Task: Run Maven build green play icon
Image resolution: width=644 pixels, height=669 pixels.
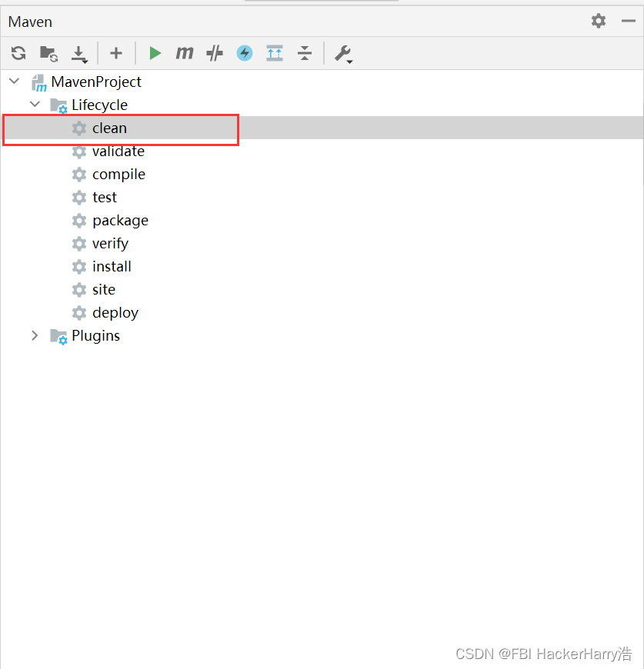Action: [x=155, y=53]
